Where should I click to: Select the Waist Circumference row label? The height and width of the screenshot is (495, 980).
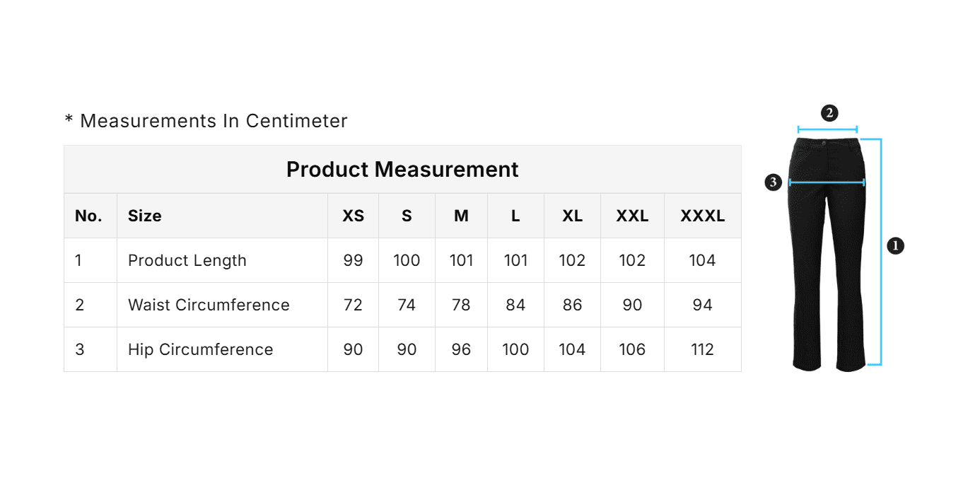click(209, 305)
